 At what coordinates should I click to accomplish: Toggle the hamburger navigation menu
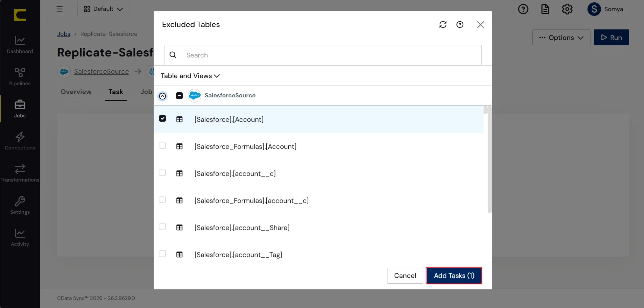tap(60, 9)
